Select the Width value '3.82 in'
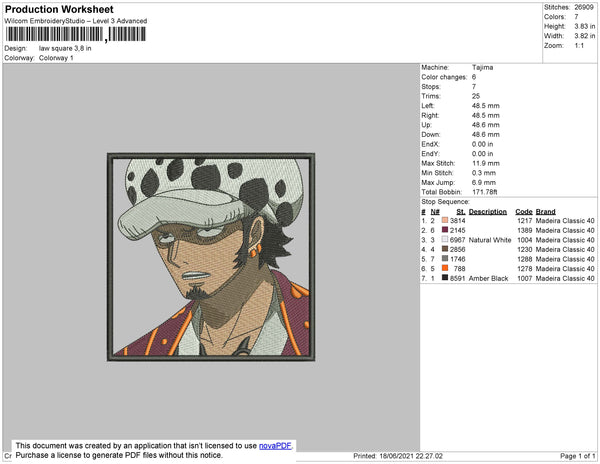The height and width of the screenshot is (464, 600). point(584,36)
